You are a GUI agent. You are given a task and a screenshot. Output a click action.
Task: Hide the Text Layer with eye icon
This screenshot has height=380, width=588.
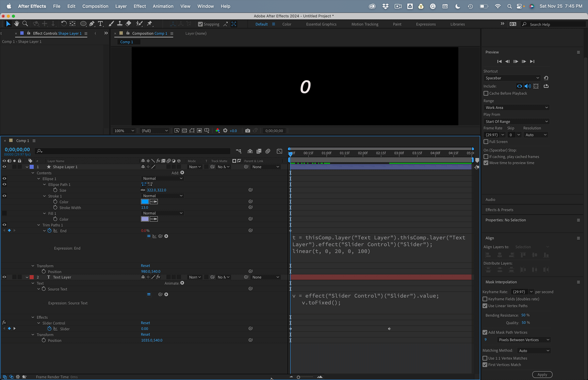4,277
